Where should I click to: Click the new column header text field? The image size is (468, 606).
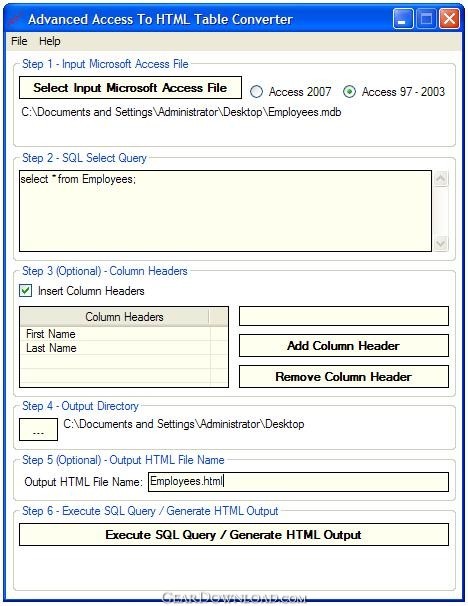(344, 316)
